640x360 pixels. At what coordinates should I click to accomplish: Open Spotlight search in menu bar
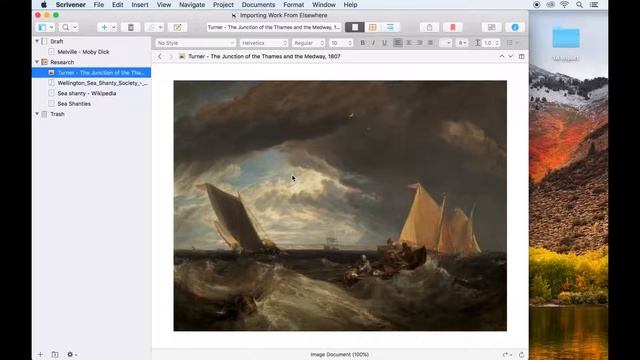tap(579, 5)
